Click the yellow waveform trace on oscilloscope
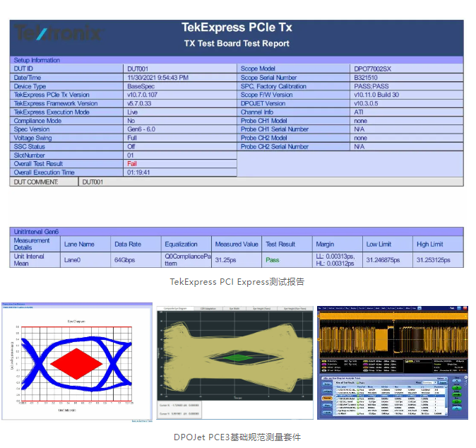 pos(381,336)
